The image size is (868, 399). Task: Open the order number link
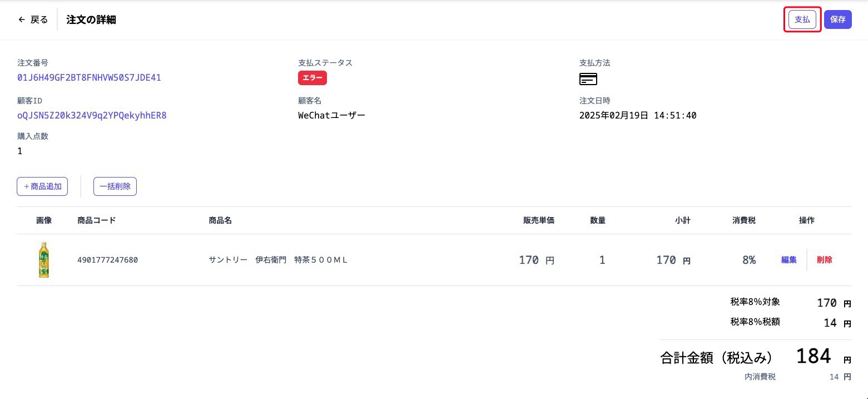(x=88, y=77)
